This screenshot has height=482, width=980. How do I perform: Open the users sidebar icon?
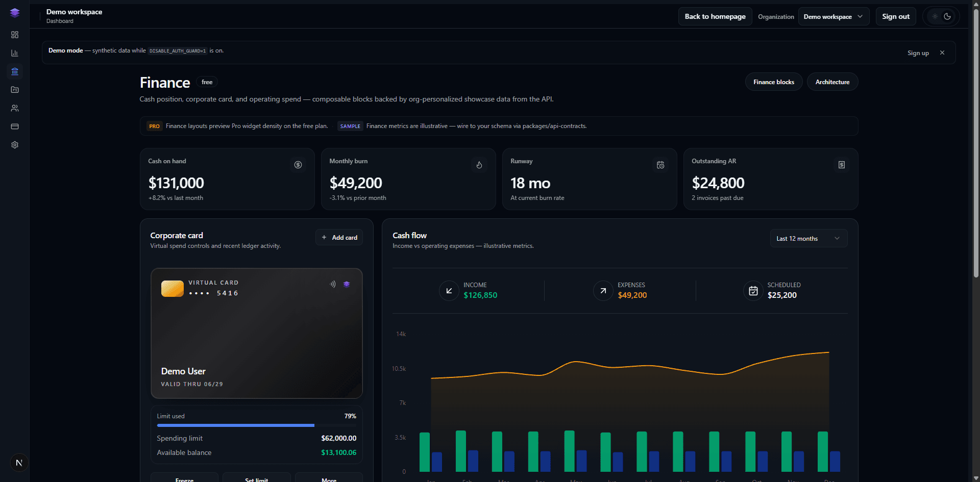(15, 108)
